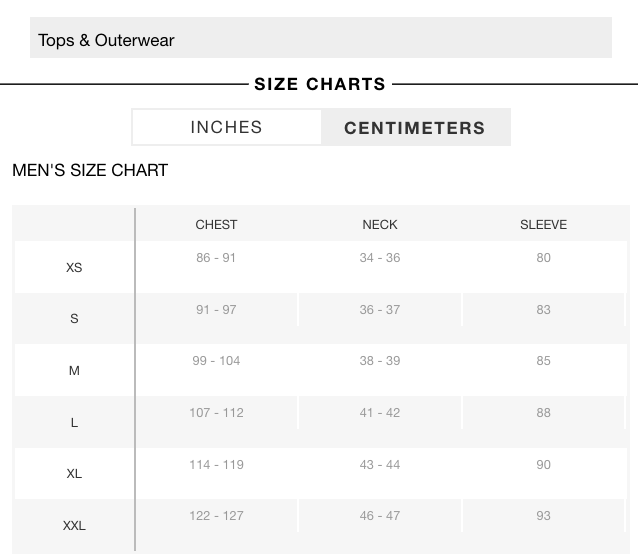Click the XXL chest value 122 - 127

click(x=216, y=516)
